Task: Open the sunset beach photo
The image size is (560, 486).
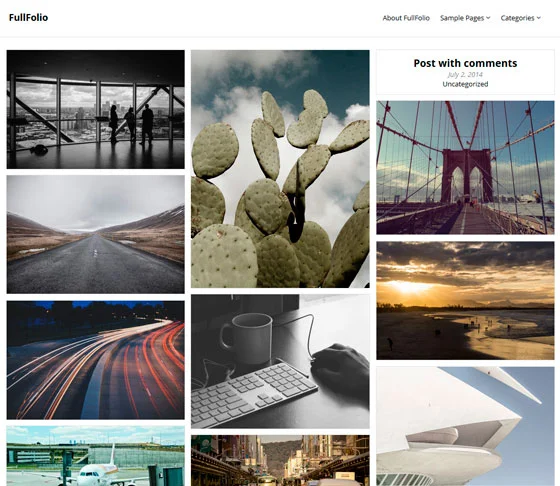Action: pyautogui.click(x=465, y=301)
